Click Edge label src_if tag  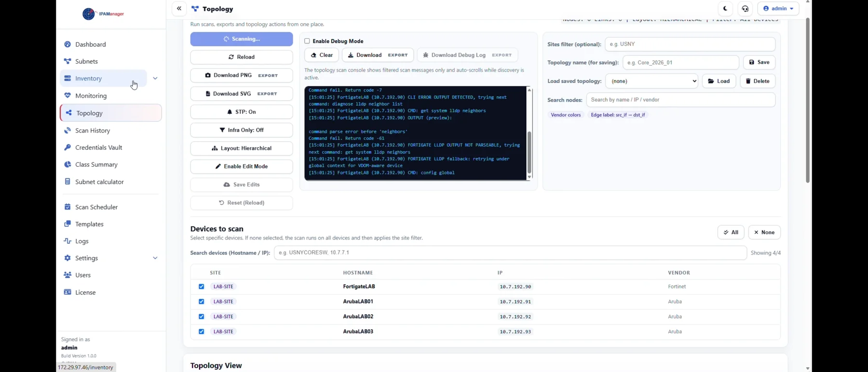click(618, 115)
